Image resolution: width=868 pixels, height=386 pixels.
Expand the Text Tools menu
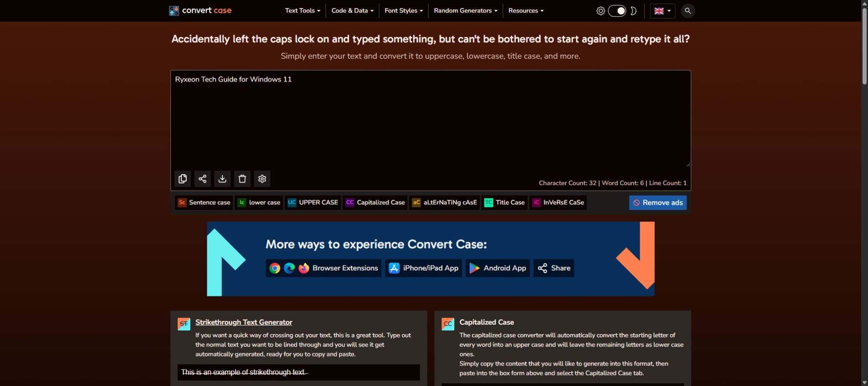(303, 10)
